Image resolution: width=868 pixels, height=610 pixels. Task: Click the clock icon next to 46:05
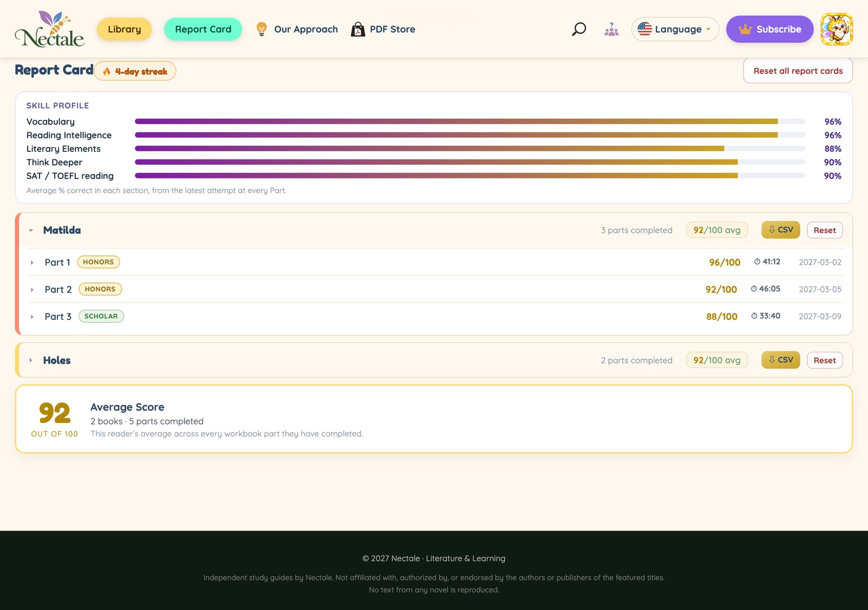(754, 288)
